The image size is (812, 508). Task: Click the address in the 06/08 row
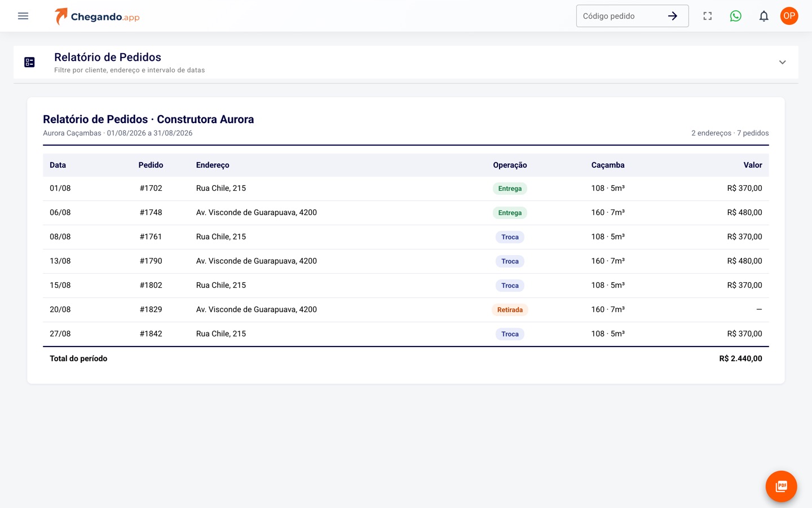click(x=257, y=212)
